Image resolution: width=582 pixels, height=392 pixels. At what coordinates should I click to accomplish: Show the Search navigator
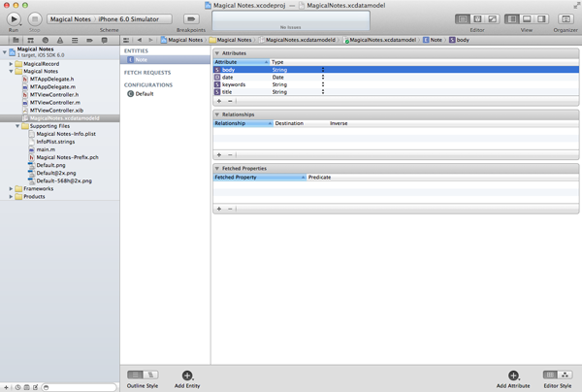(x=46, y=40)
